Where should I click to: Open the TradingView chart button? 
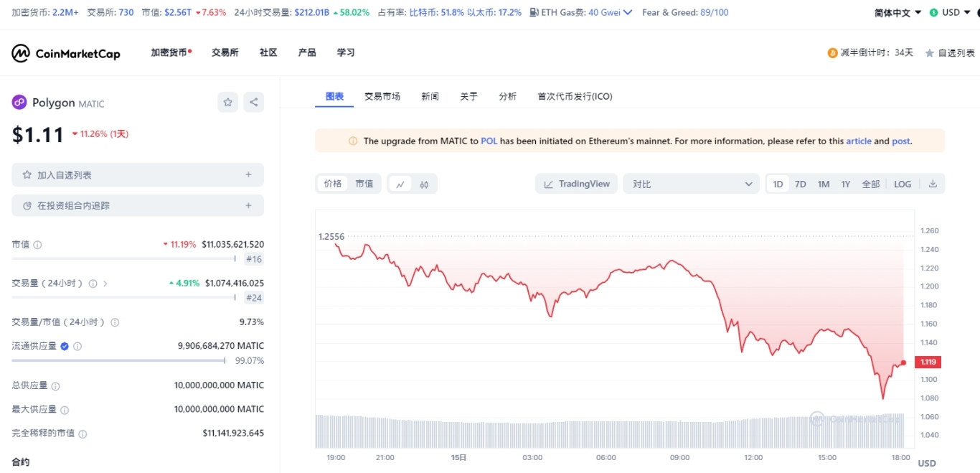coord(577,184)
